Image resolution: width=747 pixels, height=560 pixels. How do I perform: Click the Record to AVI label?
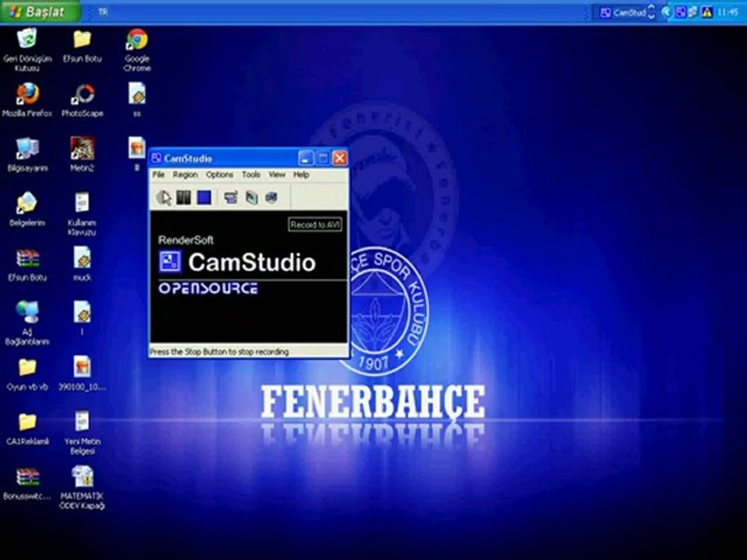[315, 225]
